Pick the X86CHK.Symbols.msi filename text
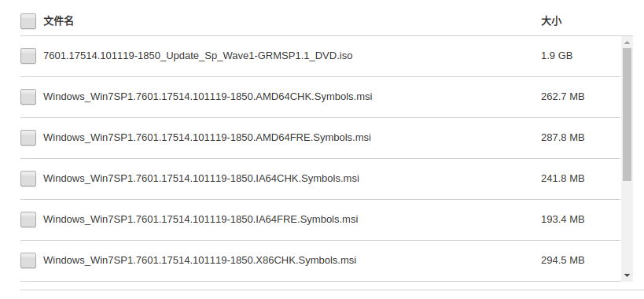The image size is (644, 299). click(200, 260)
